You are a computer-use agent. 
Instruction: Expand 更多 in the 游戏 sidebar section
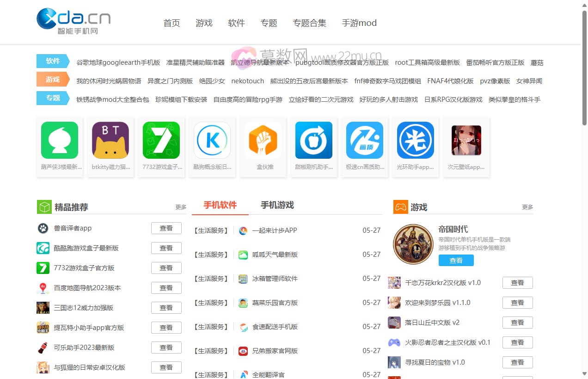(527, 207)
